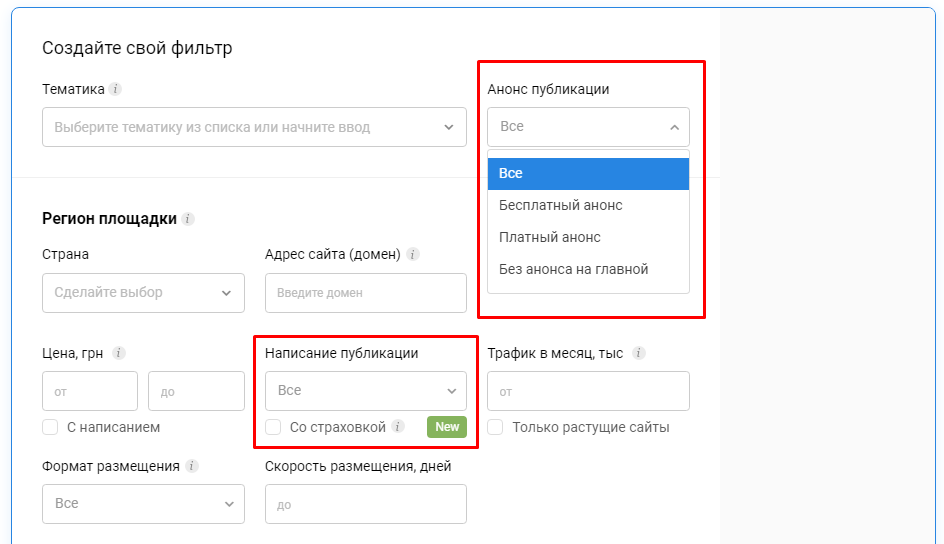Pick Без анонса на главной option

[x=574, y=269]
